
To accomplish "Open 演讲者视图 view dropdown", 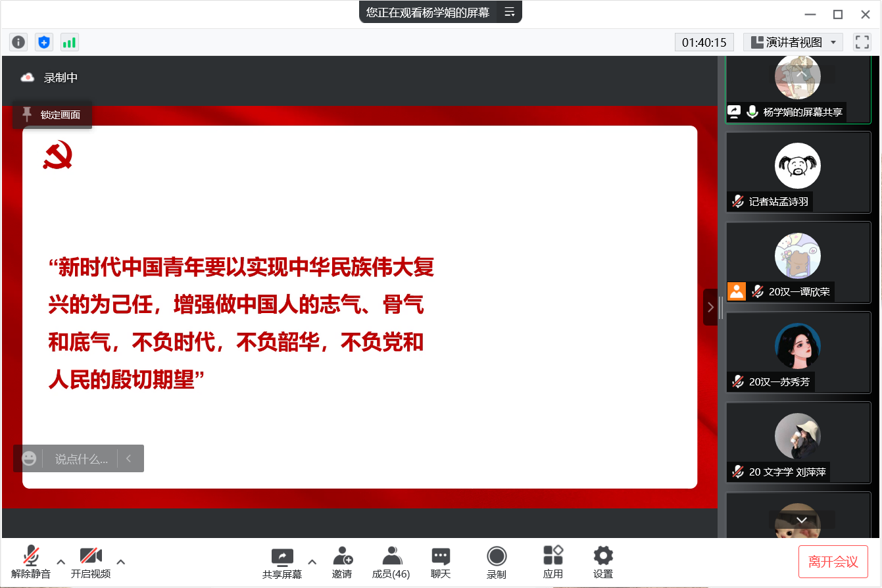I will pos(793,42).
